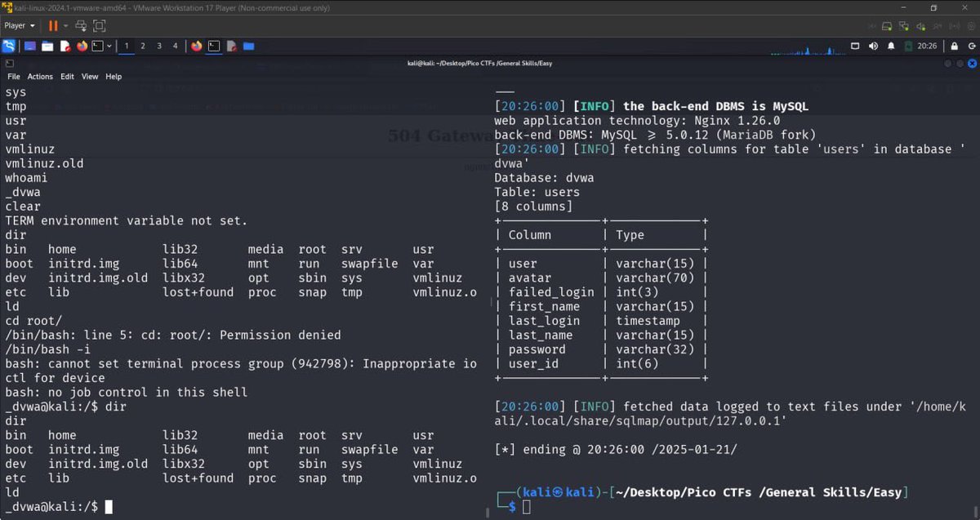Click 'whoami' command line in left pane

[26, 178]
